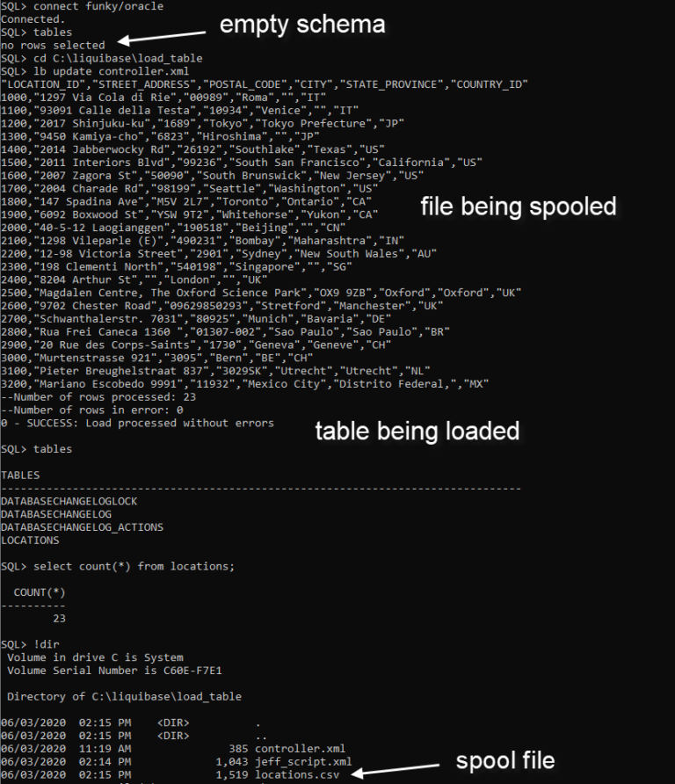Click the arrow pointing to locations.csv
This screenshot has height=784, width=675.
(x=395, y=770)
